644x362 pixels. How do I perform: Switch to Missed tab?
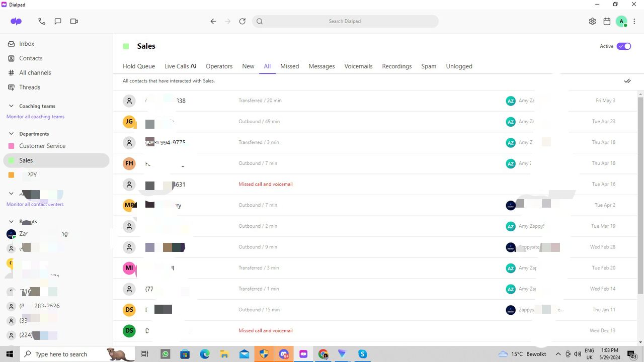click(x=290, y=66)
